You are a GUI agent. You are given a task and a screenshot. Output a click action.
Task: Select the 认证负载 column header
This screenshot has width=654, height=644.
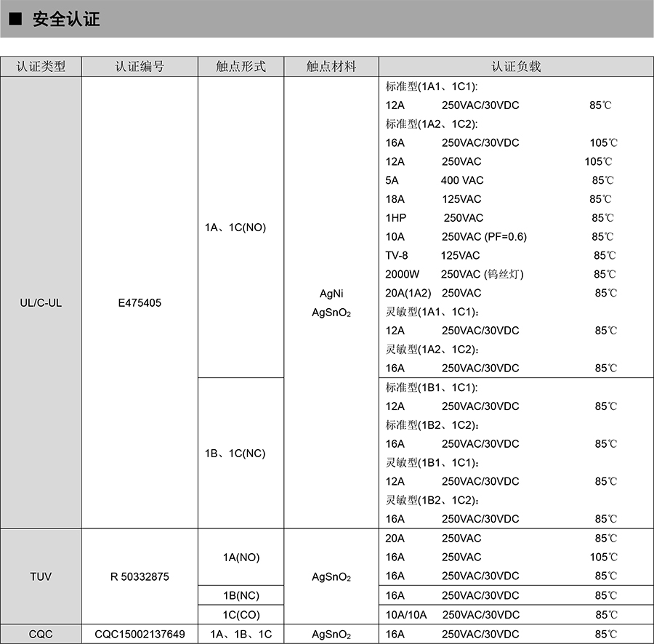516,67
